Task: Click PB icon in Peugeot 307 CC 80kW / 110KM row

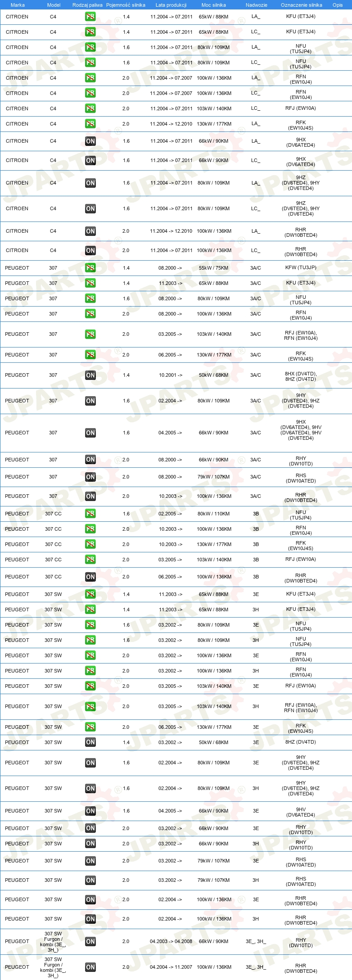Action: coord(90,514)
